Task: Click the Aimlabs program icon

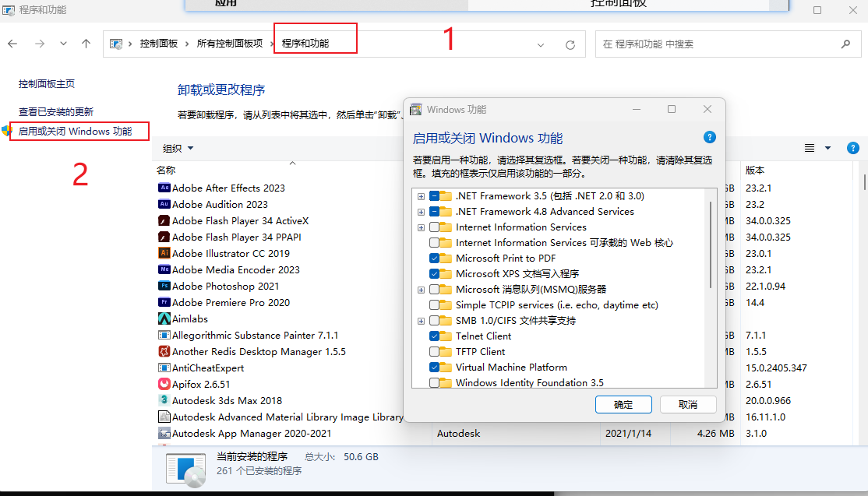Action: pos(164,318)
